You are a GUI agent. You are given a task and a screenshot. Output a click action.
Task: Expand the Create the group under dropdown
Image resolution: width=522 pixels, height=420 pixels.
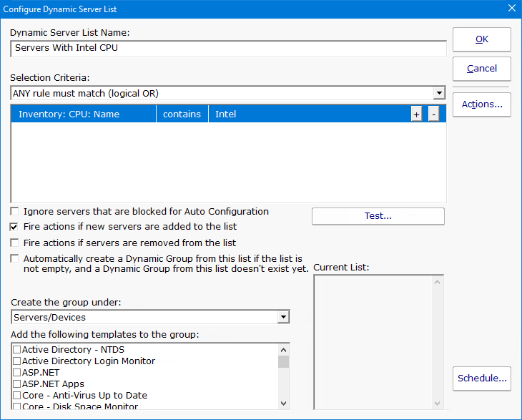[x=283, y=317]
